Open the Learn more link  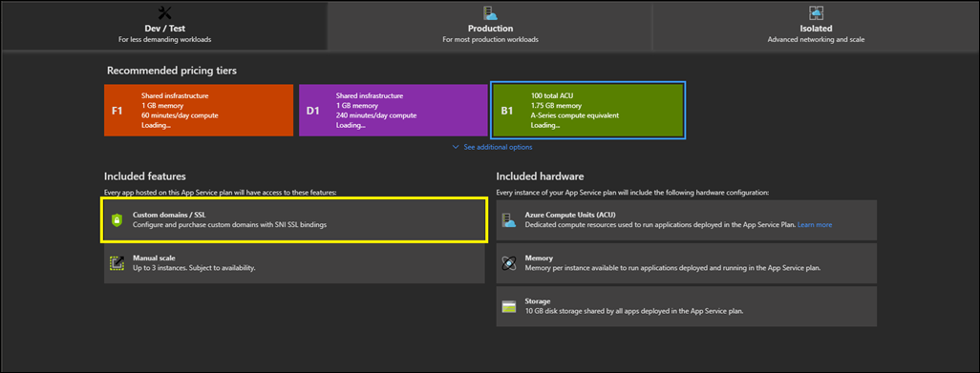pyautogui.click(x=815, y=224)
